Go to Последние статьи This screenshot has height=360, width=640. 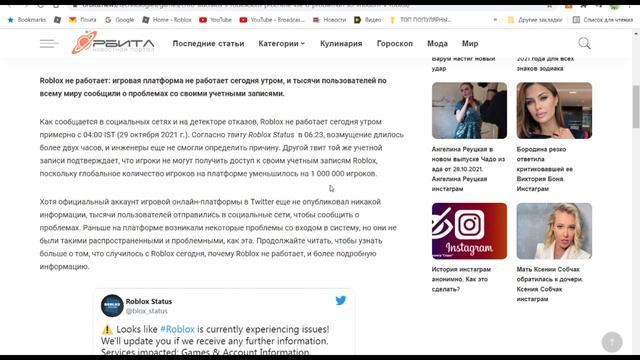[208, 43]
